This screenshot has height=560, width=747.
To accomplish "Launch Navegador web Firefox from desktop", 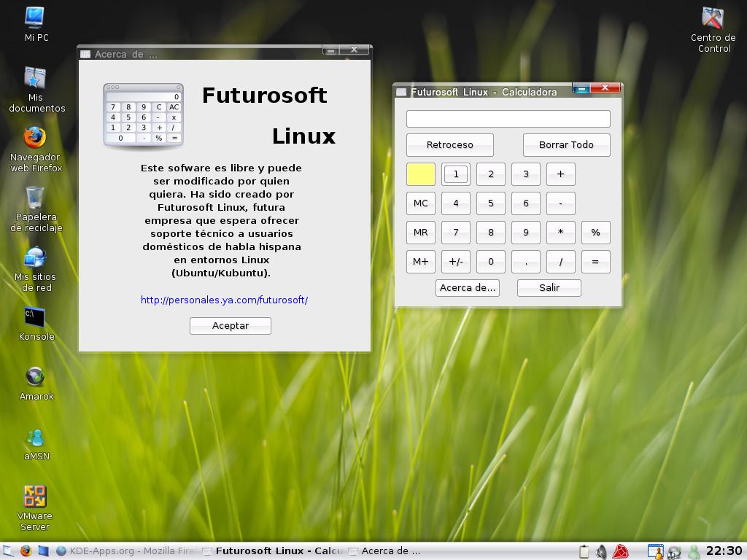I will tap(36, 149).
